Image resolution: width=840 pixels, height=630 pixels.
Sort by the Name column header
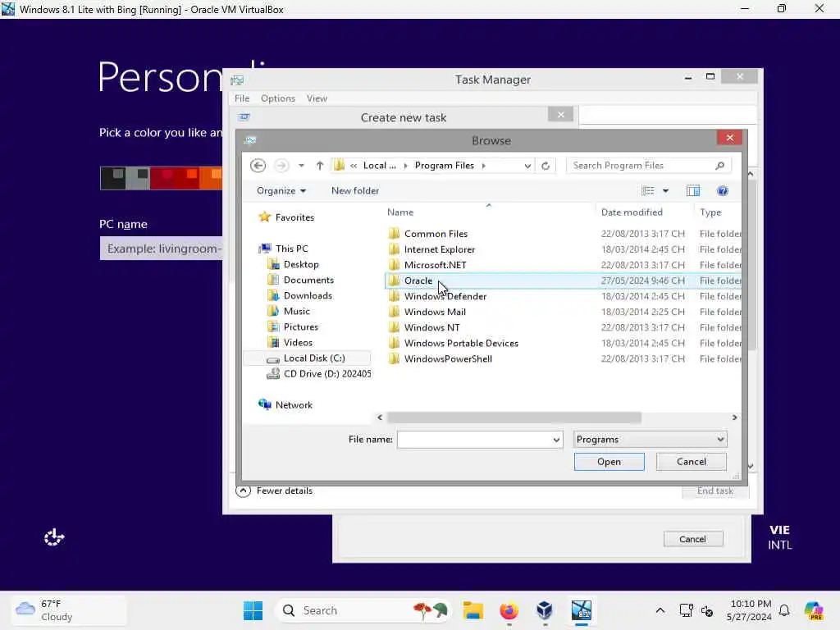[x=400, y=212]
